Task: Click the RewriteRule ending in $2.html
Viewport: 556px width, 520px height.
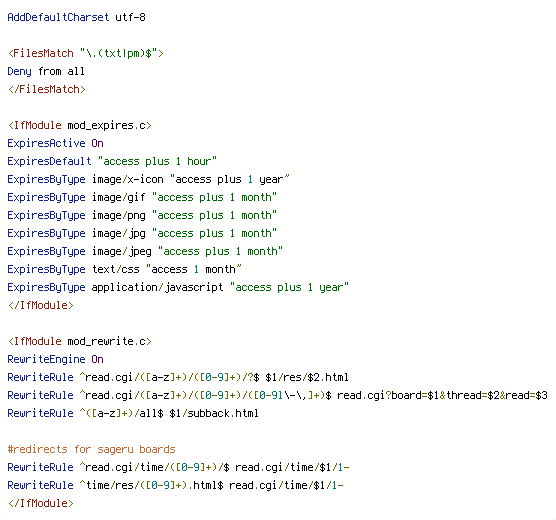Action: pyautogui.click(x=178, y=377)
